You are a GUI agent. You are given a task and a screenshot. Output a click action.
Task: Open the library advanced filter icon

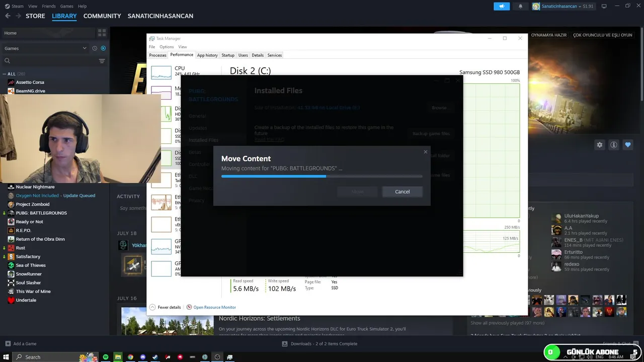click(x=102, y=61)
